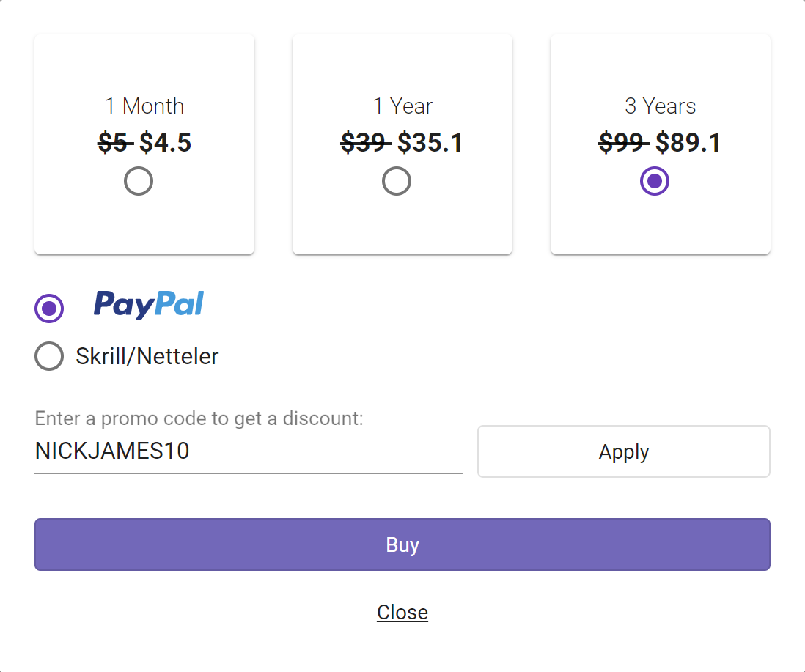Image resolution: width=805 pixels, height=672 pixels.
Task: Click the 1 Month plan card
Action: 144,144
